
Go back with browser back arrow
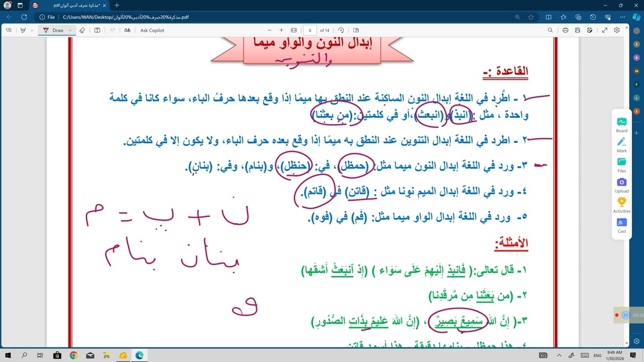pos(10,17)
